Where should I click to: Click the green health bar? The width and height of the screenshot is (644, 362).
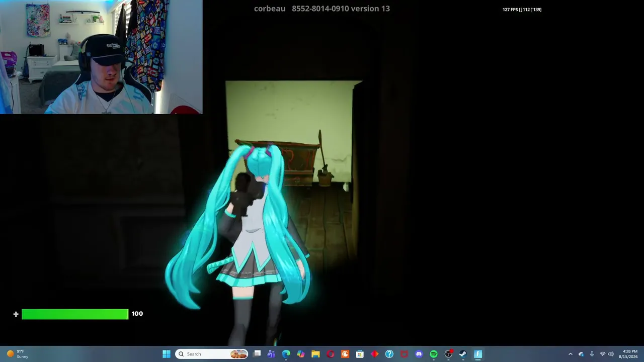click(75, 314)
